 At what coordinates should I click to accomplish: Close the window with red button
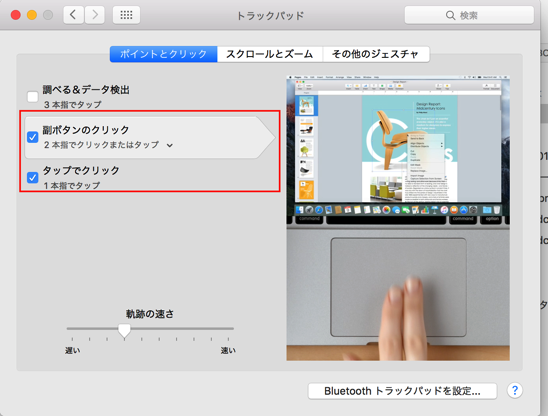(16, 15)
